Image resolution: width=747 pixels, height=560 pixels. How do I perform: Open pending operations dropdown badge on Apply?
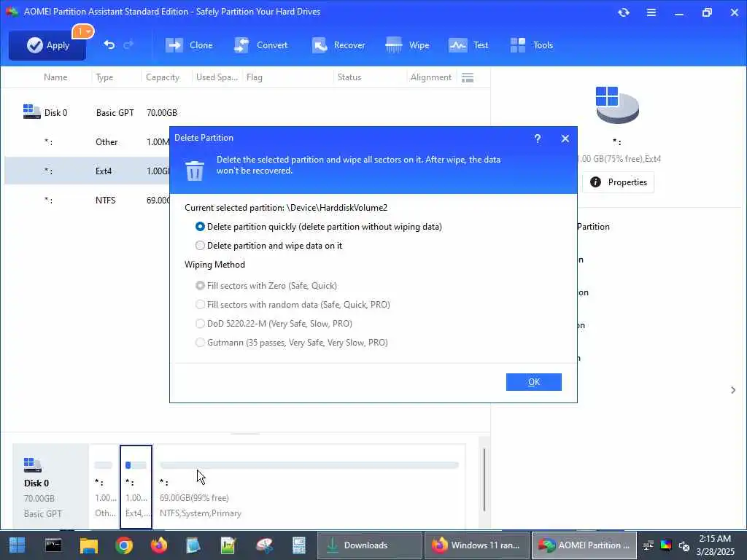pyautogui.click(x=83, y=31)
